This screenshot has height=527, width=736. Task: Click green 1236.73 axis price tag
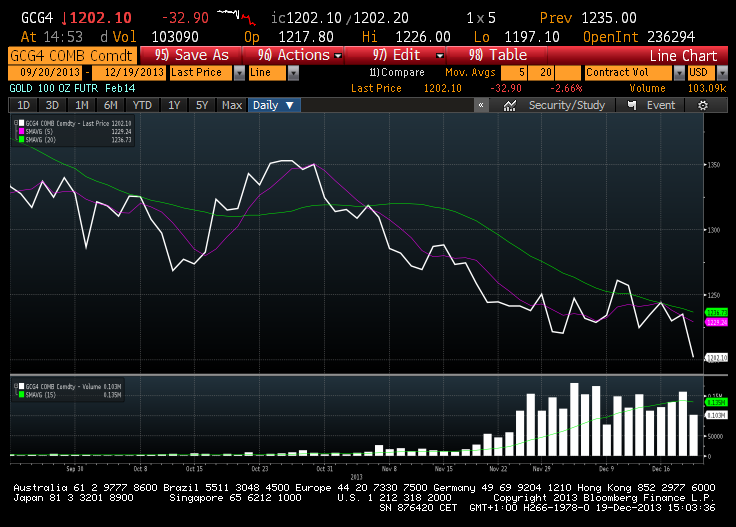coord(716,313)
